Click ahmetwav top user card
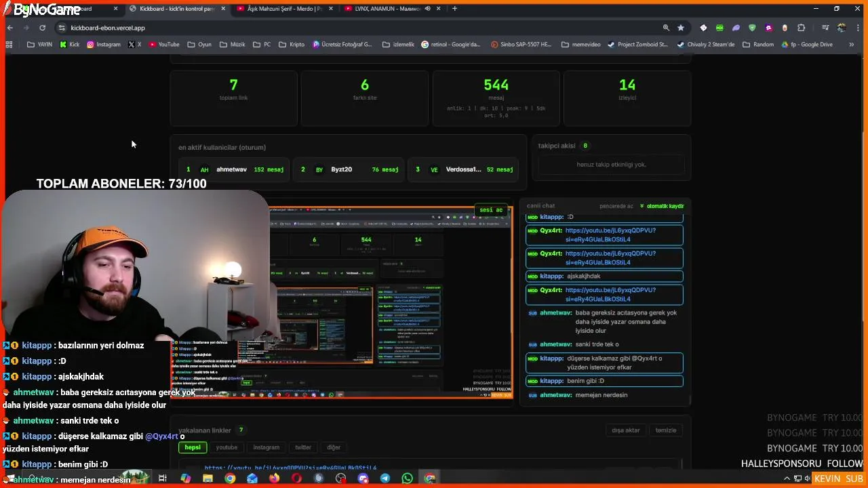This screenshot has height=488, width=868. (x=235, y=169)
